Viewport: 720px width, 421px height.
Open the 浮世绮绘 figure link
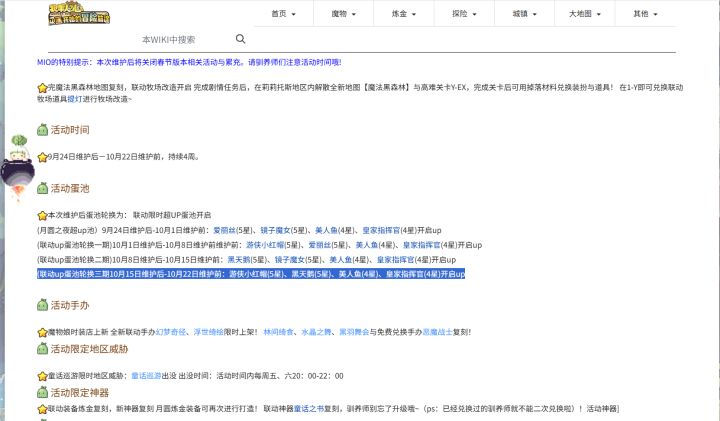(208, 332)
